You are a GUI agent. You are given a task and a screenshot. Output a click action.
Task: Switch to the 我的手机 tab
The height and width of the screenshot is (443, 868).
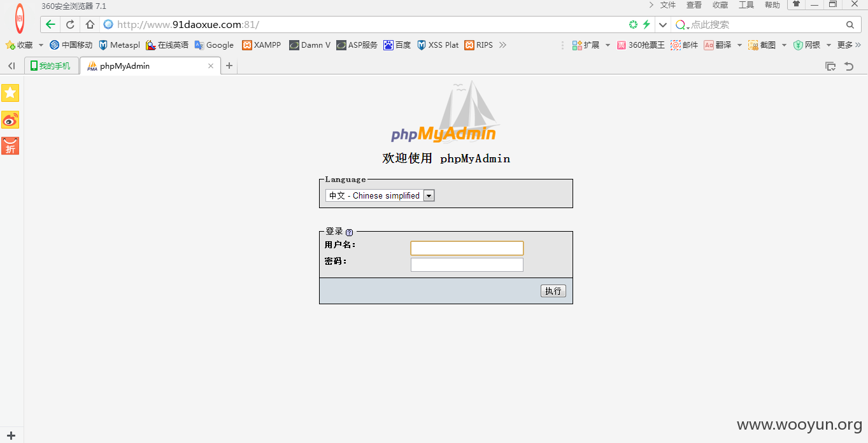click(52, 66)
